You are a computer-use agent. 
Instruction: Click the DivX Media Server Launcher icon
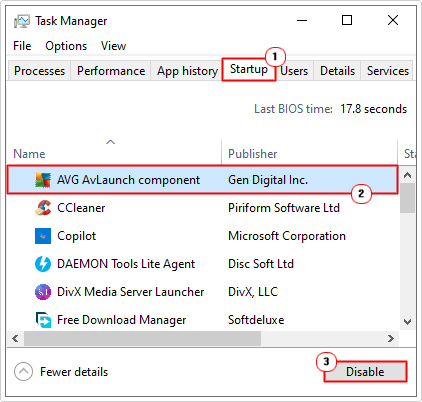coord(43,292)
